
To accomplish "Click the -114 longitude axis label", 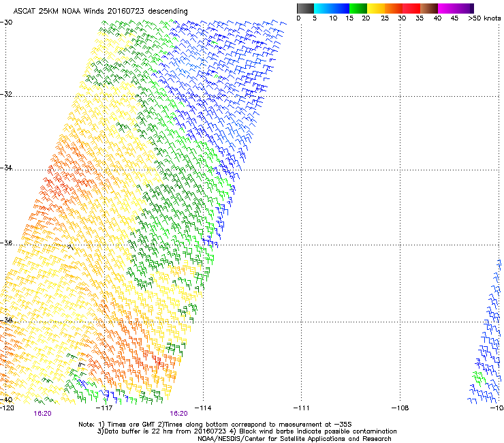I will click(x=203, y=408).
